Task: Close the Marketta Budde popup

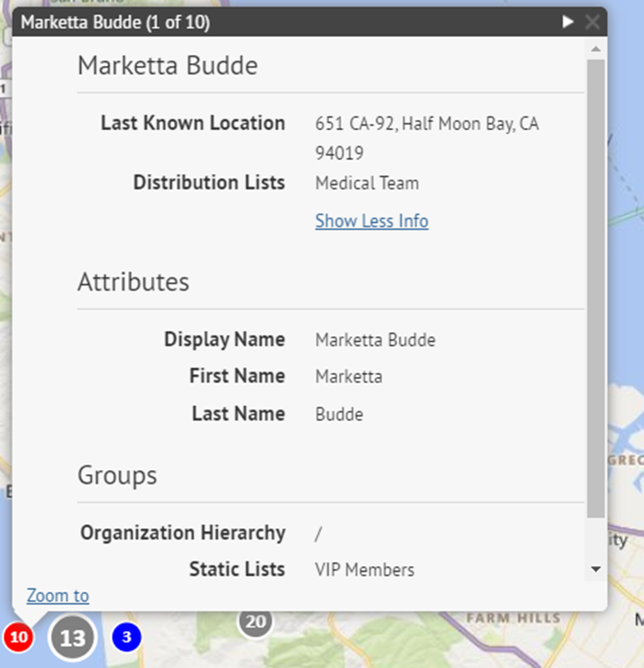Action: (592, 22)
